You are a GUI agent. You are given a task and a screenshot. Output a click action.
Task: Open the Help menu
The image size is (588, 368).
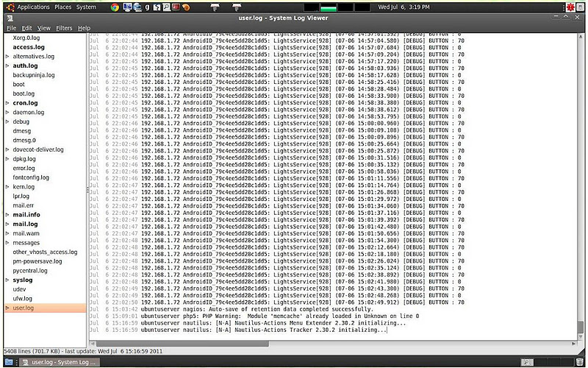coord(84,28)
